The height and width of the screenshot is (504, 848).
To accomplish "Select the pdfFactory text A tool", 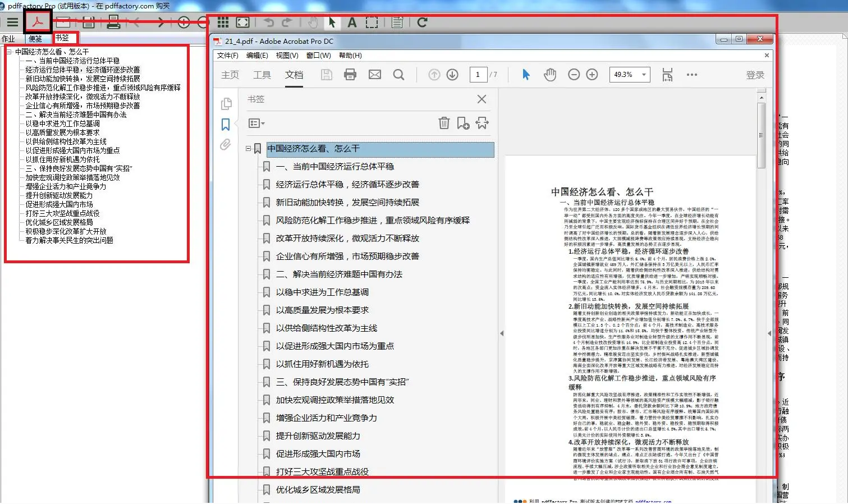I will tap(352, 22).
